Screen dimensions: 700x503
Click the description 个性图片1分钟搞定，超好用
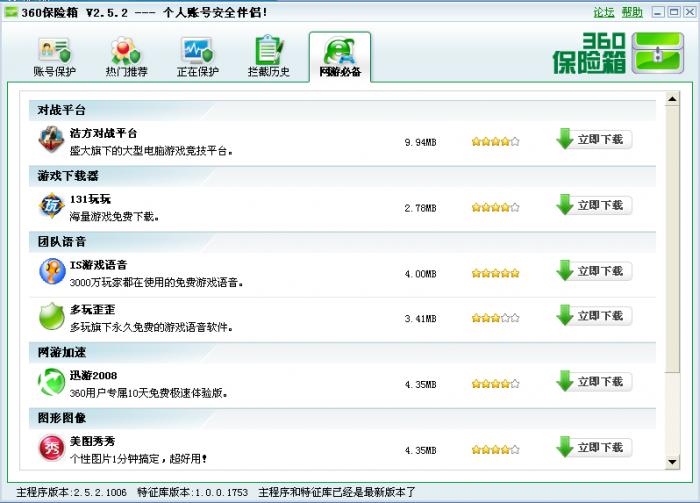138,459
